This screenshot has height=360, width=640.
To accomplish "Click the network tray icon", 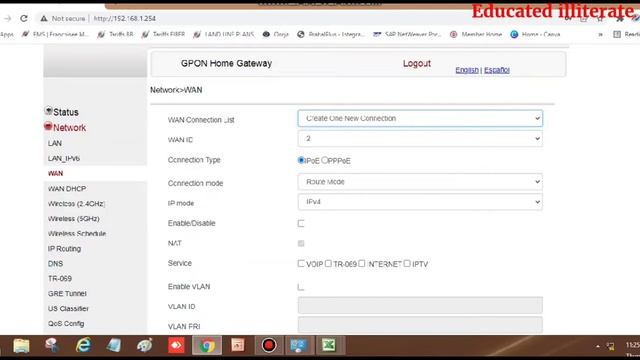I will point(611,346).
